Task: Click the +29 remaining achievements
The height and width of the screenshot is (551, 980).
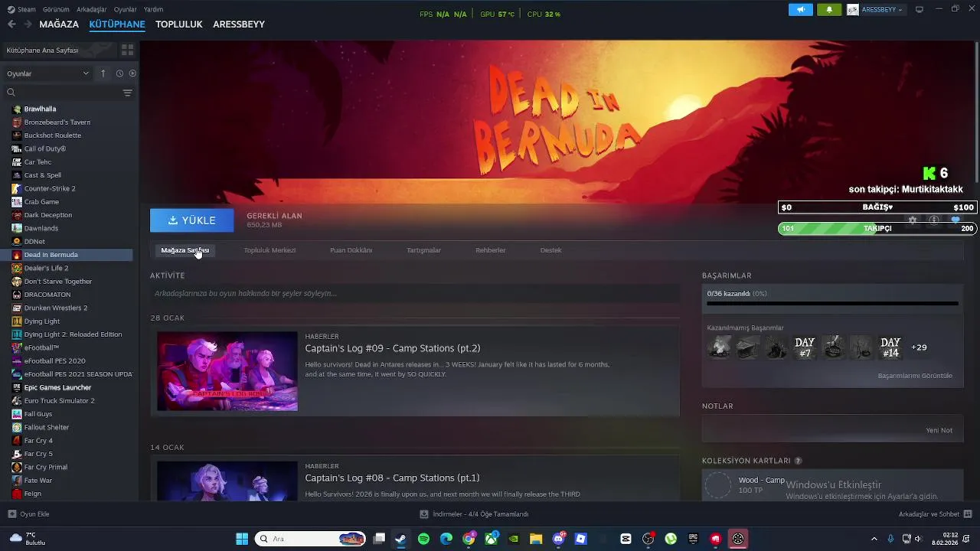Action: [x=919, y=347]
